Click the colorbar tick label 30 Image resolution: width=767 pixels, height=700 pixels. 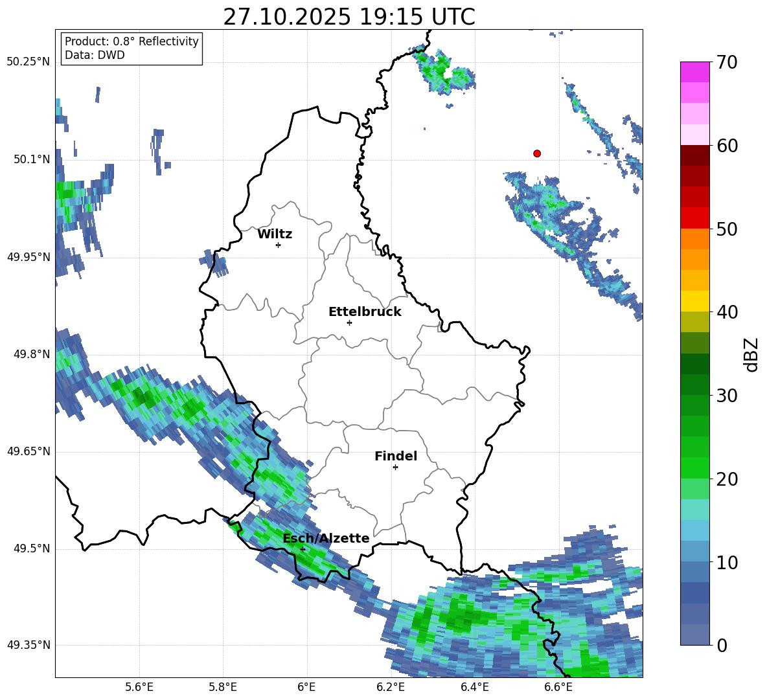[727, 396]
